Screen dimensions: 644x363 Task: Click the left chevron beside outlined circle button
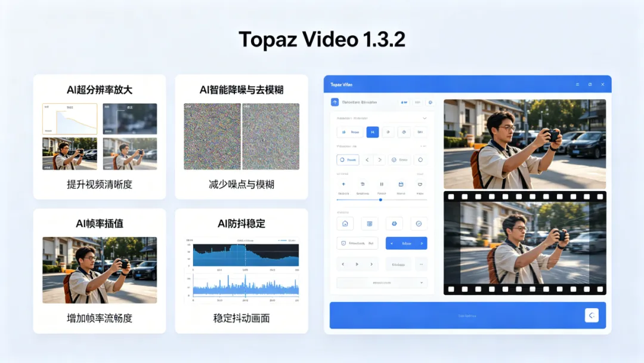(367, 160)
